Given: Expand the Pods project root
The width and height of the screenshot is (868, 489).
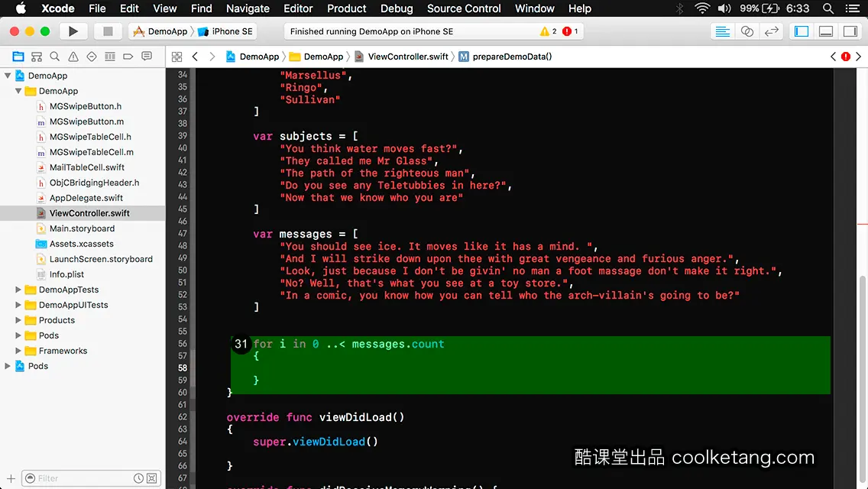Looking at the screenshot, I should point(8,366).
